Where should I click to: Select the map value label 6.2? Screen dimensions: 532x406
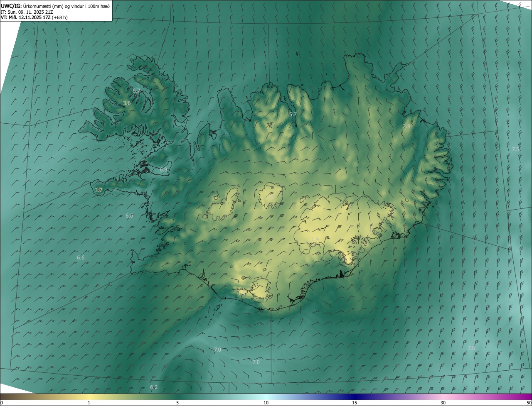pos(154,387)
